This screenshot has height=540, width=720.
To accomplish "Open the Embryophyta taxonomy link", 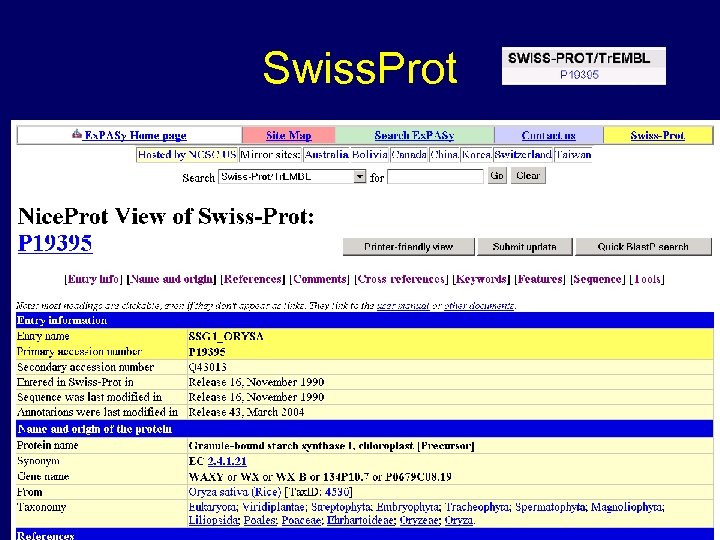I will 407,507.
